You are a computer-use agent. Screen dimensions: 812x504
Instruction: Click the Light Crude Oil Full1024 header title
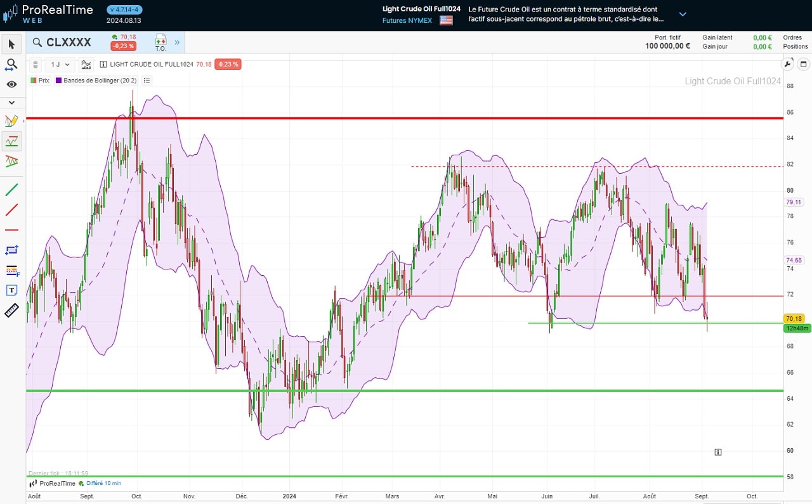pos(421,9)
